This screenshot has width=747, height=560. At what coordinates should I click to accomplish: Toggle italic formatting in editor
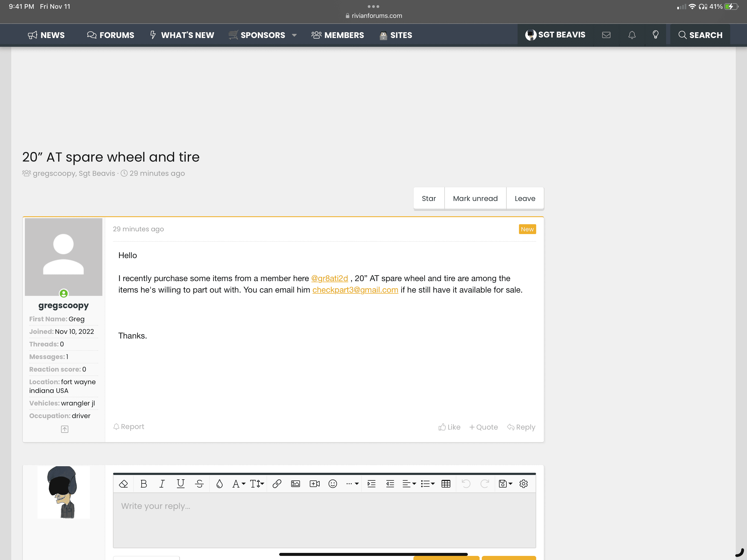162,484
